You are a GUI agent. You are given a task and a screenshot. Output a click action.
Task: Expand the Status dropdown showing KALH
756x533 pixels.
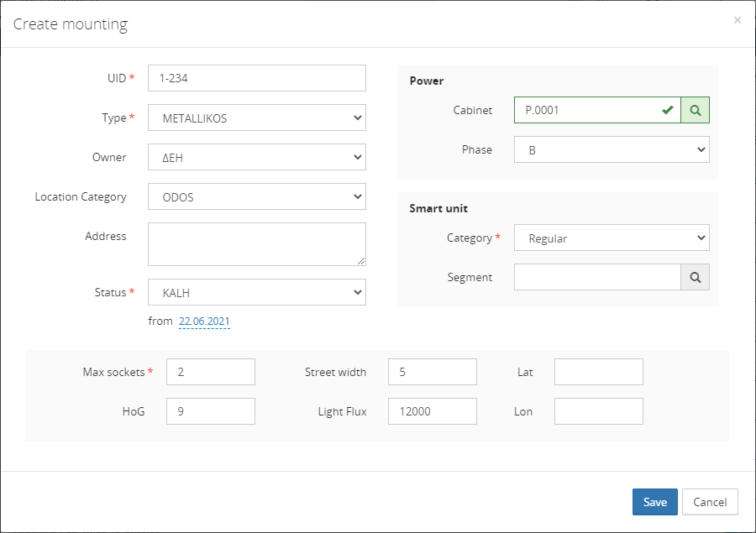point(256,293)
